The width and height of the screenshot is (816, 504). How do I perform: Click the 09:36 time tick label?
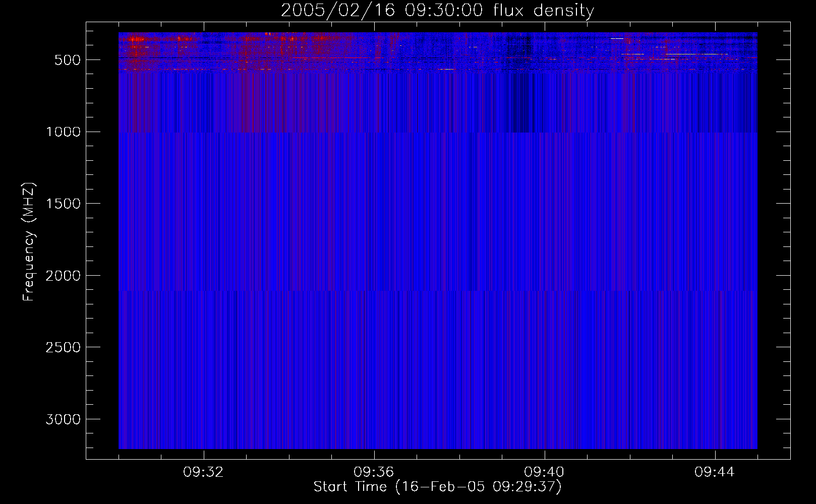click(x=374, y=472)
